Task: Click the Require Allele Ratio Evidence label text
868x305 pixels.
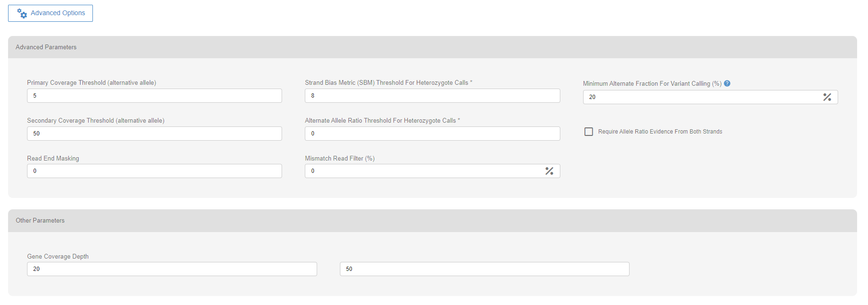Action: [660, 132]
